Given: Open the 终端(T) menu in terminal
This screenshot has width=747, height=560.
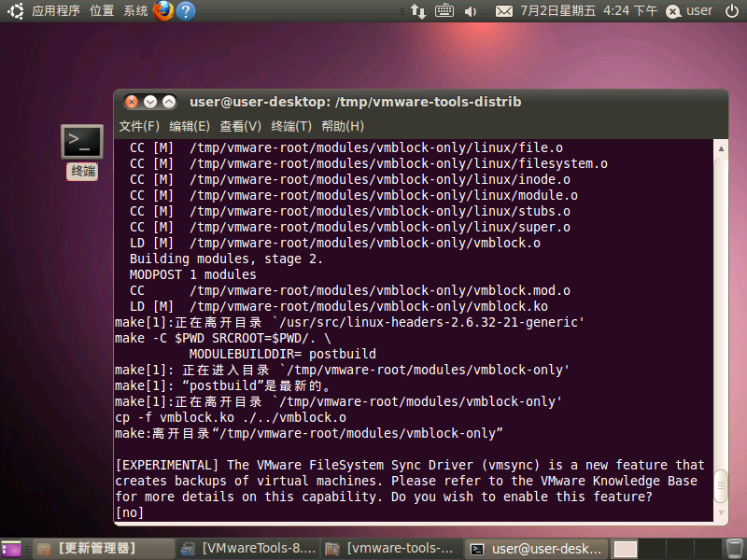Looking at the screenshot, I should click(x=291, y=126).
